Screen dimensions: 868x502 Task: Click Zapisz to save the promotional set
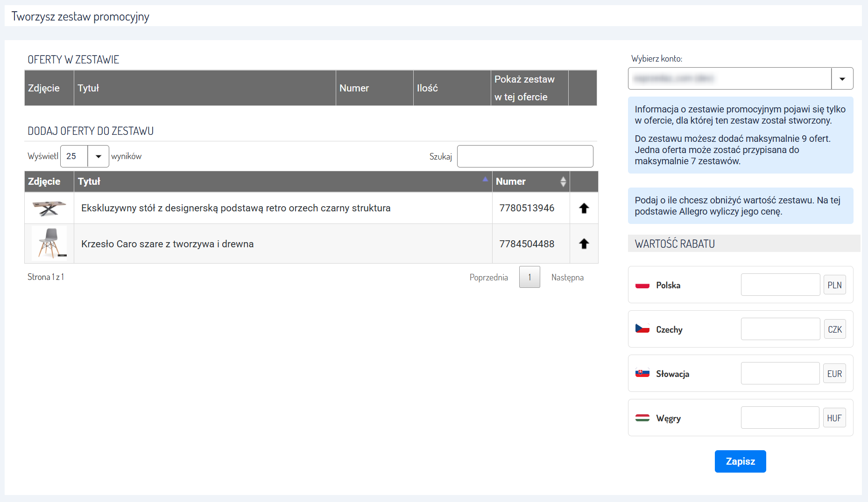(740, 461)
